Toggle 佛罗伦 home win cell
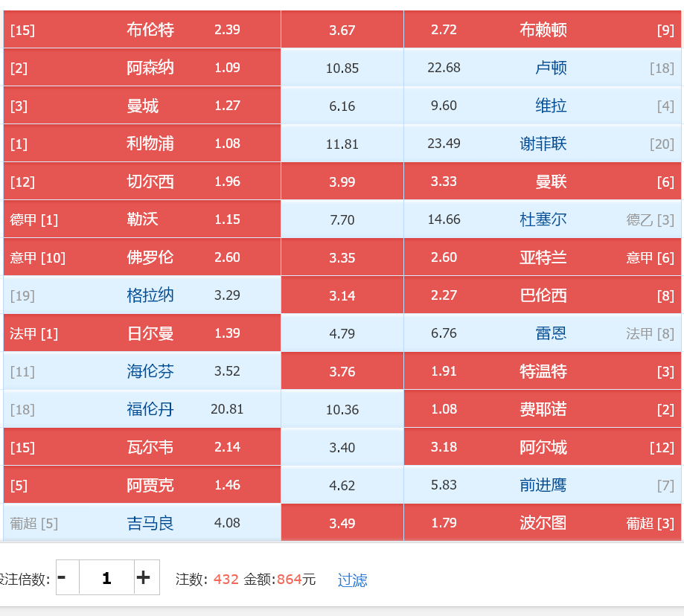Viewport: 684px width, 616px height. [x=141, y=257]
